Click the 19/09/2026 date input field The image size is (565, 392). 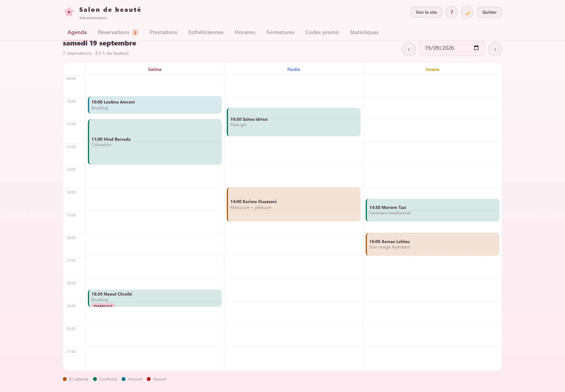pos(452,48)
